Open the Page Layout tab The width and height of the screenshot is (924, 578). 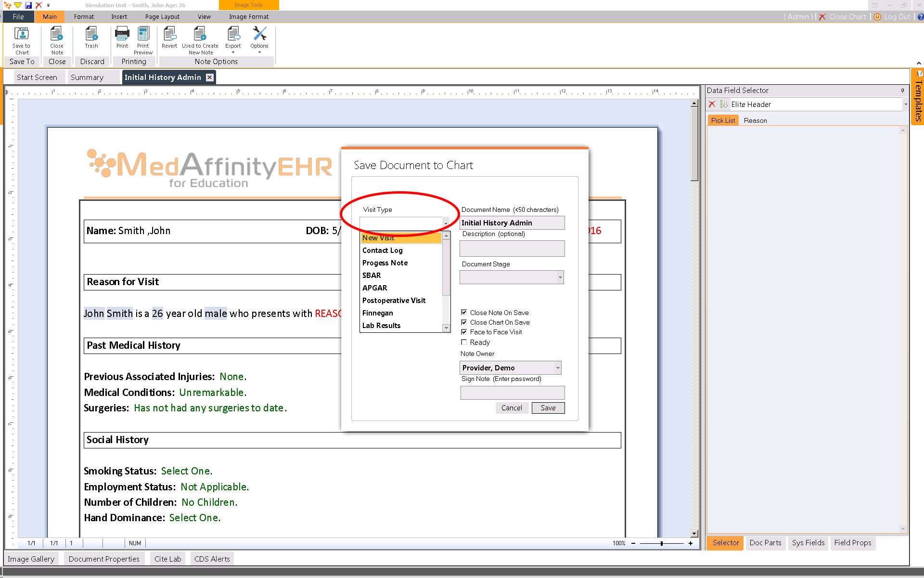(162, 17)
